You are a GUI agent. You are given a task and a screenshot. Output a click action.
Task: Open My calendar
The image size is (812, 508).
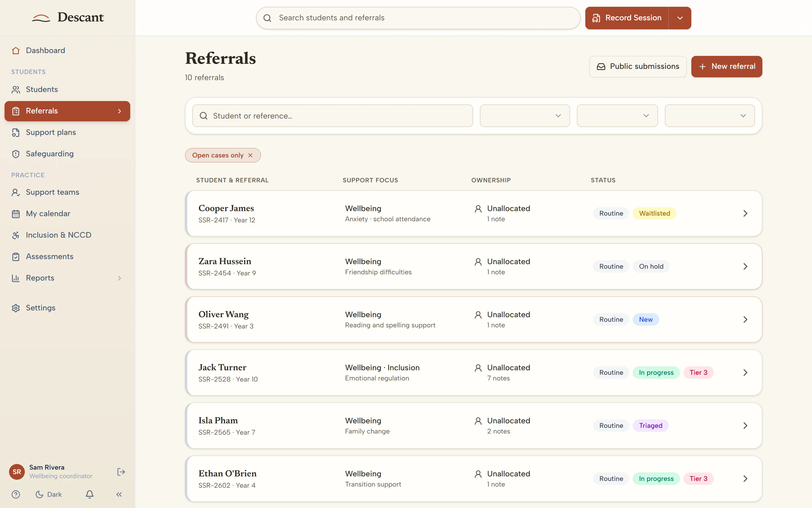(x=67, y=214)
